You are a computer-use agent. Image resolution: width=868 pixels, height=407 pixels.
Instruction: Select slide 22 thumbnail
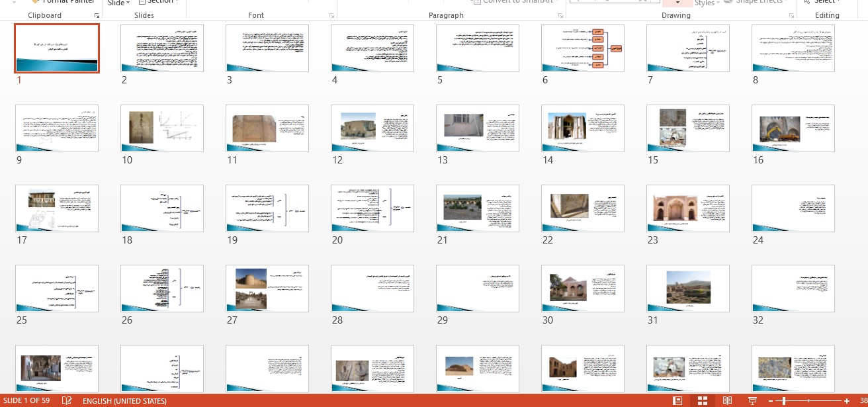click(x=583, y=208)
